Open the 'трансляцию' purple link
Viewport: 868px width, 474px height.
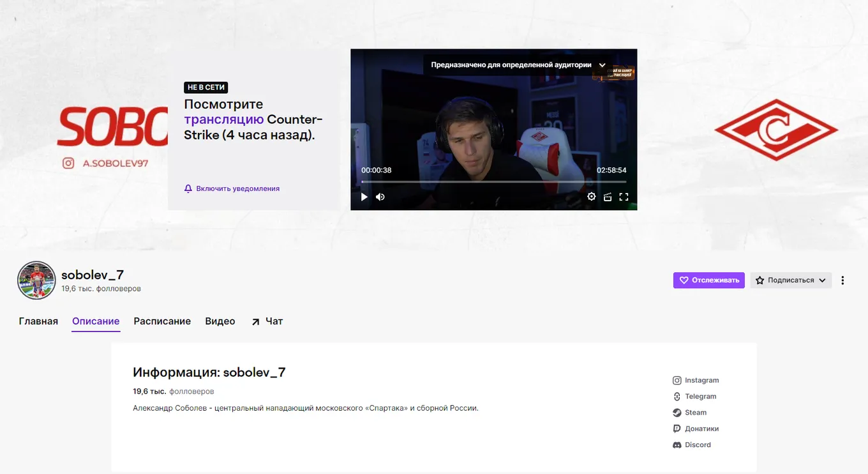click(223, 119)
